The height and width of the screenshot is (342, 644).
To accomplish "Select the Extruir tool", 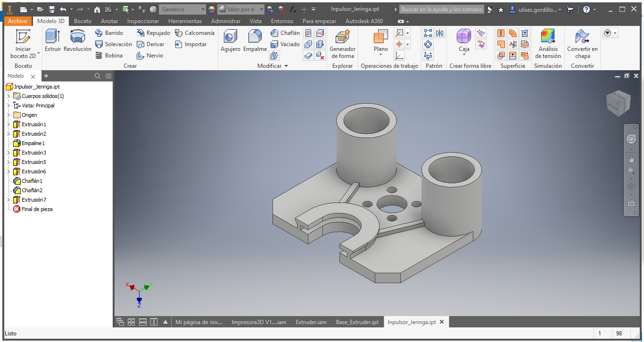I will coord(52,41).
